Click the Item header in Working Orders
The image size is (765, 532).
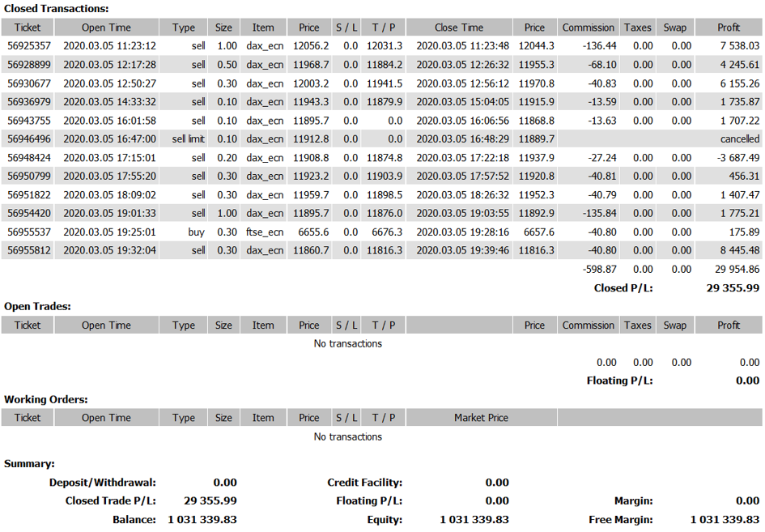[263, 418]
